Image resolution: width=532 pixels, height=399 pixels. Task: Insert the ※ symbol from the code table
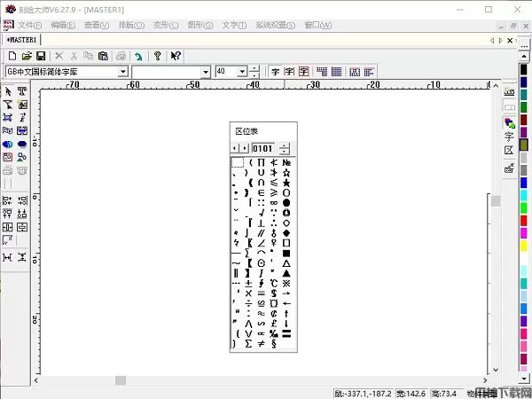(286, 284)
